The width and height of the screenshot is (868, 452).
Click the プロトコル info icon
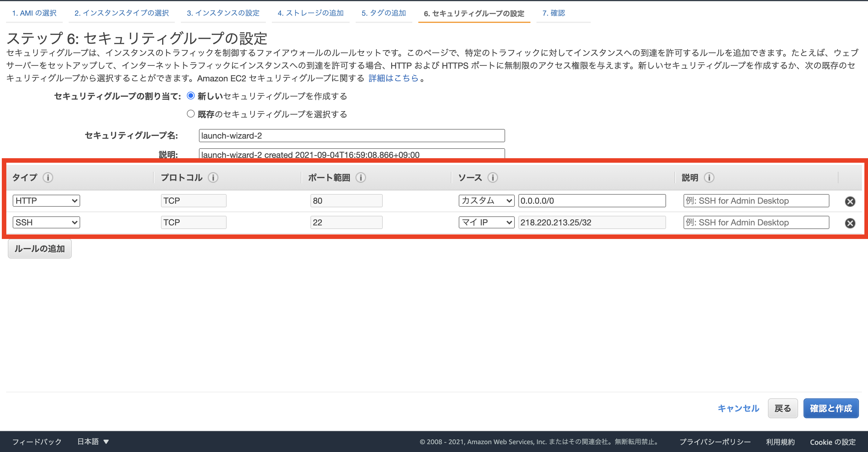213,177
